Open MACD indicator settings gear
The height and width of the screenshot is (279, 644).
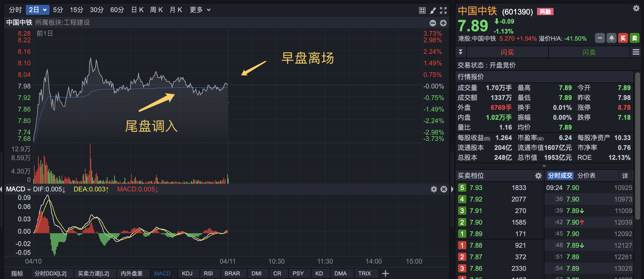434,189
